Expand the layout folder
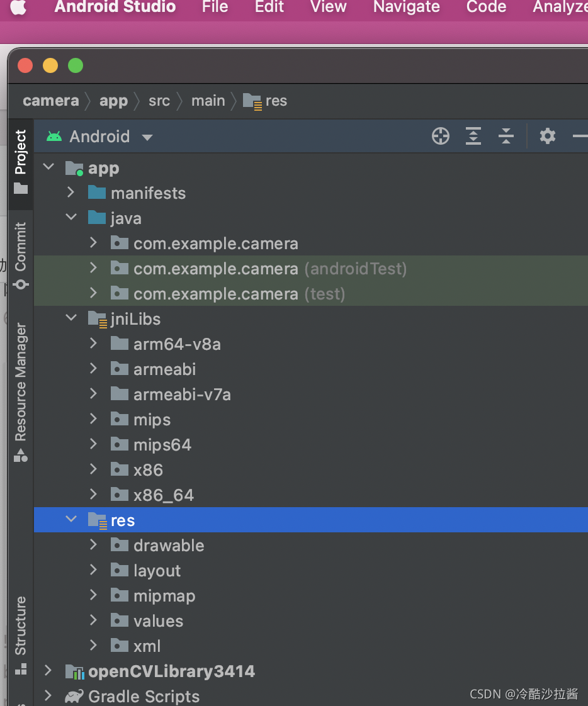Screen dimensions: 588x706 click(x=93, y=569)
